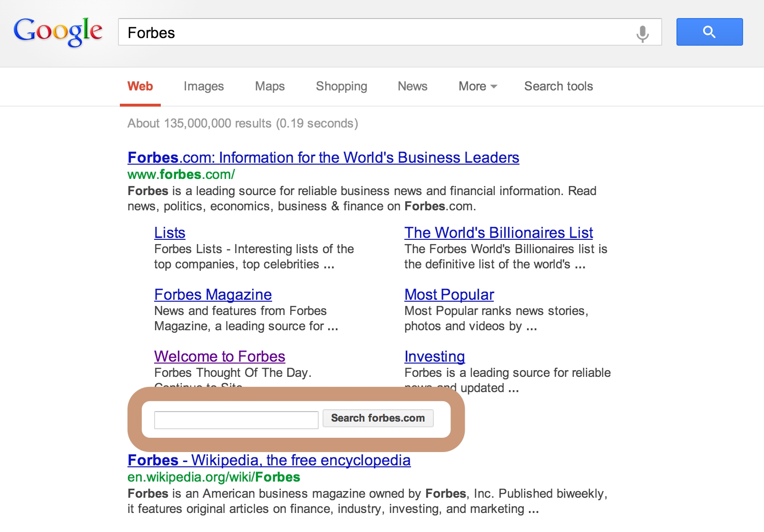Open the Shopping results tab

point(341,86)
